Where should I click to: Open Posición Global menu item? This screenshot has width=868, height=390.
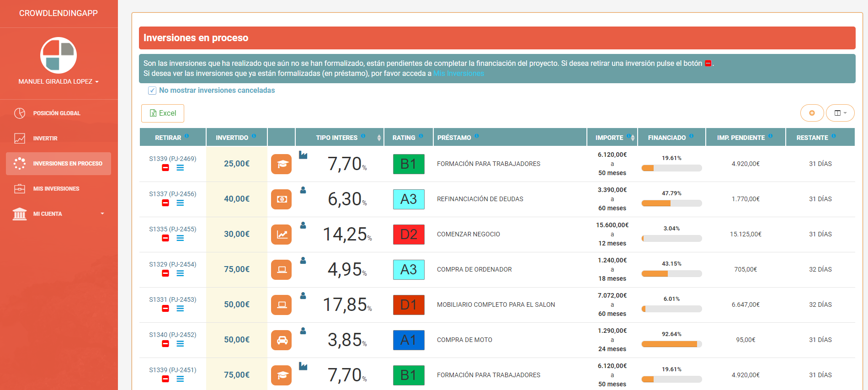[x=59, y=113]
